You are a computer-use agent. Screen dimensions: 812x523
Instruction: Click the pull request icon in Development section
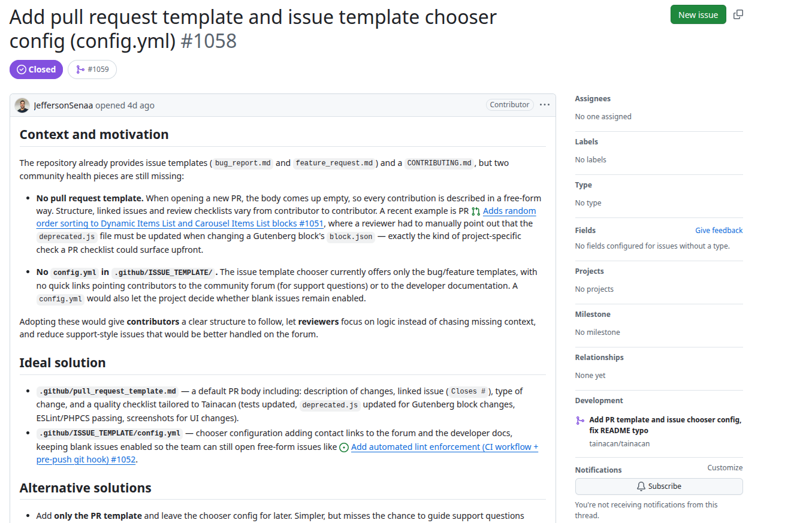click(x=579, y=420)
